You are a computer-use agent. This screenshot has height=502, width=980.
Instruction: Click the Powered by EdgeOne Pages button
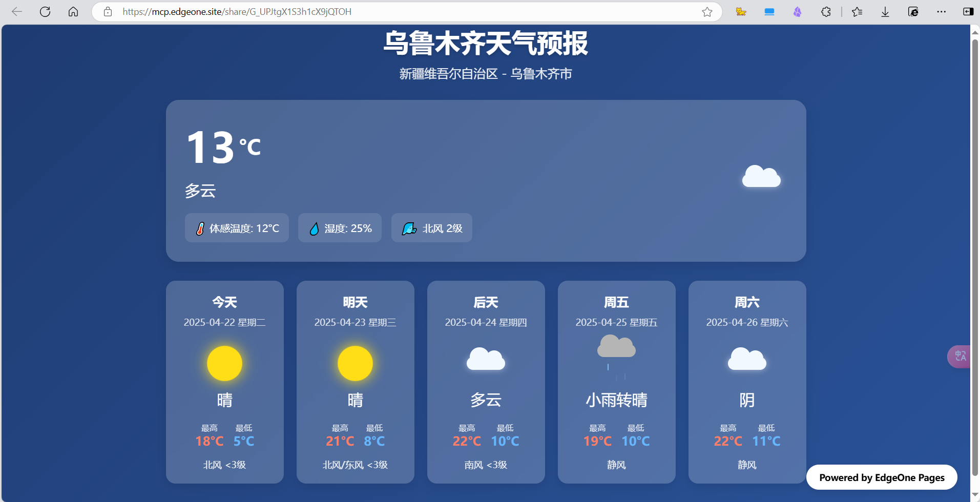click(x=882, y=477)
